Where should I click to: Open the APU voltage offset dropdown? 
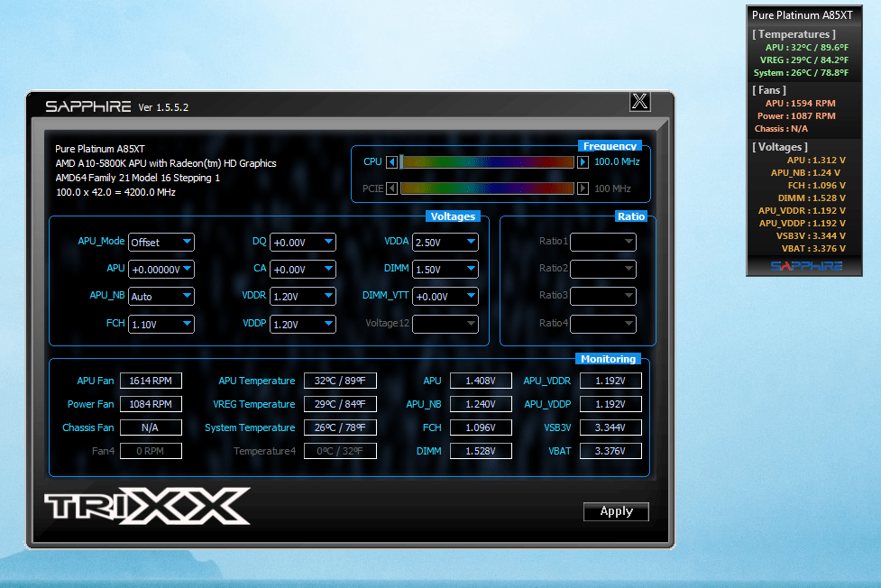tap(161, 270)
